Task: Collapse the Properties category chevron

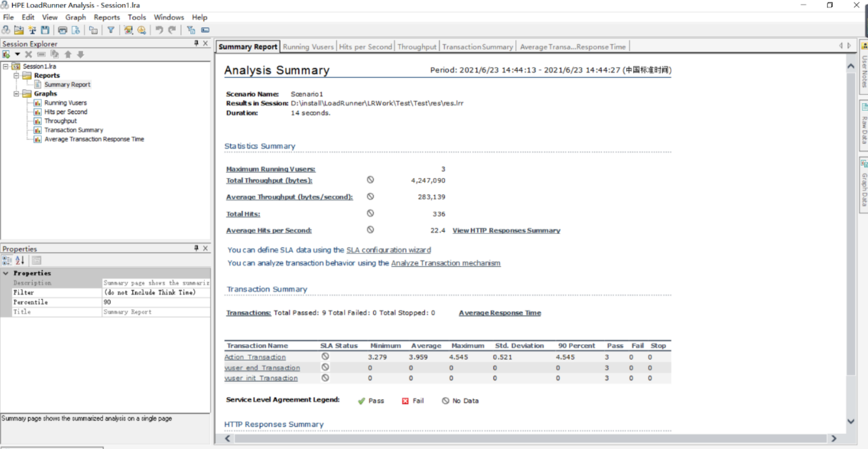Action: (6, 273)
